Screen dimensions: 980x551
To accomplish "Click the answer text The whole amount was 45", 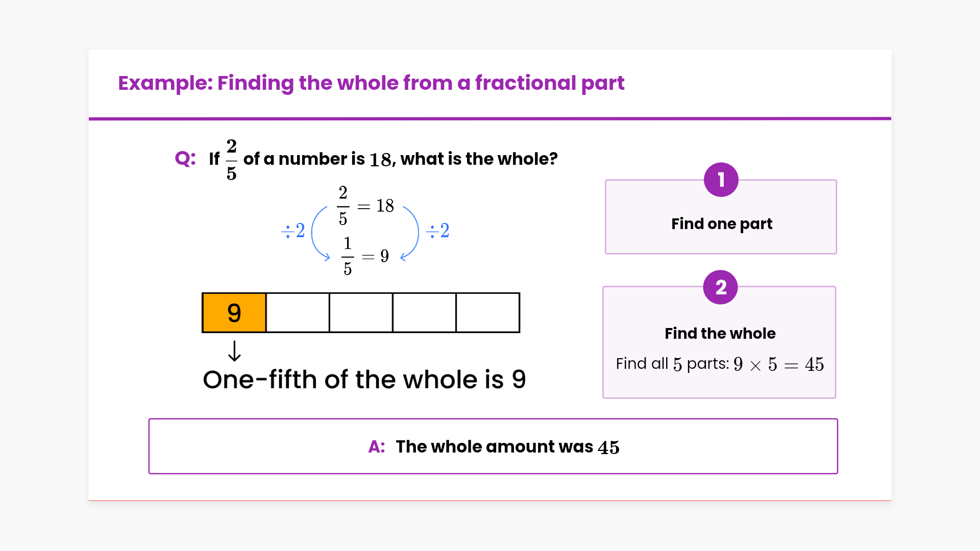I will 507,446.
